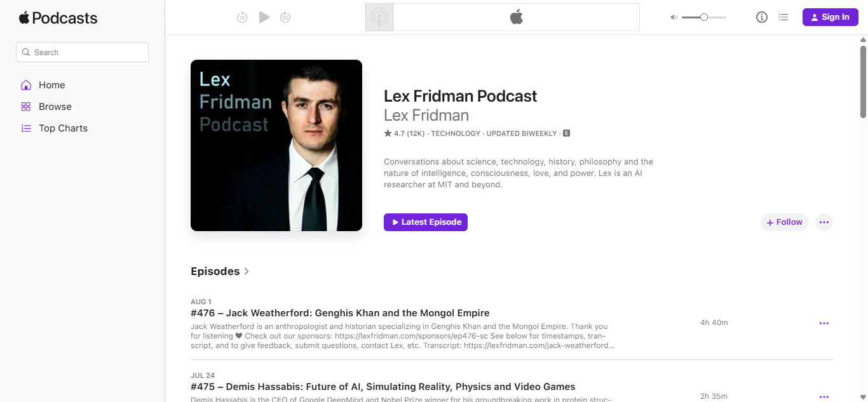Screen dimensions: 868x402
Task: Click the skip forward 30 seconds icon
Action: (286, 18)
